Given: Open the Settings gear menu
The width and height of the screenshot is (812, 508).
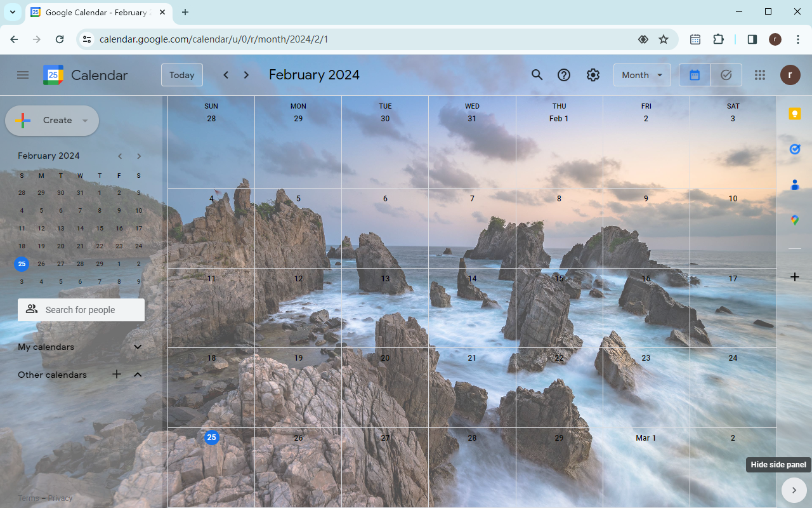Looking at the screenshot, I should coord(593,75).
